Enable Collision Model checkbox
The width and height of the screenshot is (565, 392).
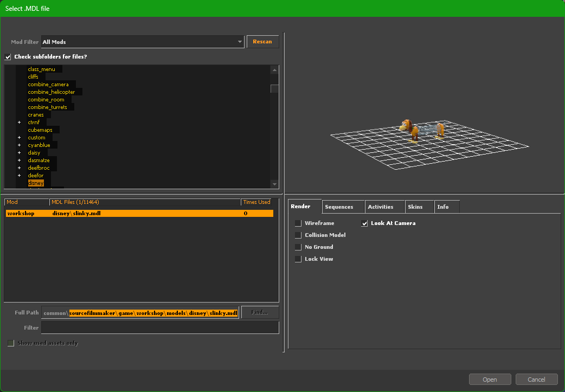point(298,235)
